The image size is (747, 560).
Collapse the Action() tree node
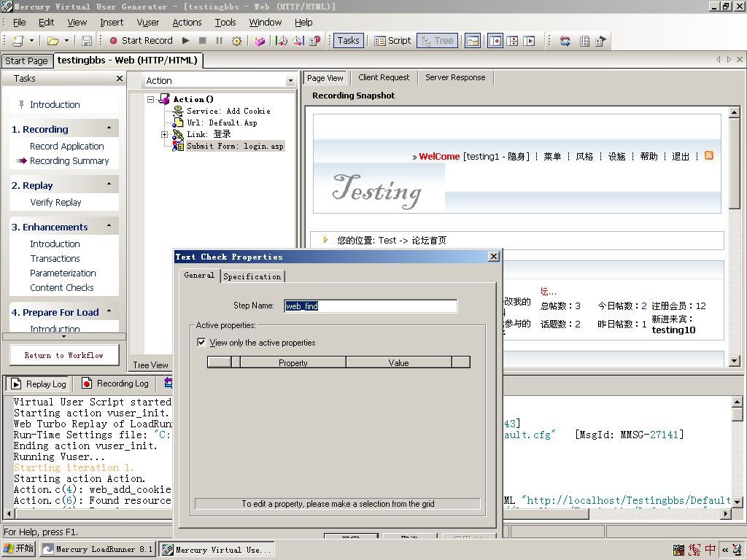(151, 99)
